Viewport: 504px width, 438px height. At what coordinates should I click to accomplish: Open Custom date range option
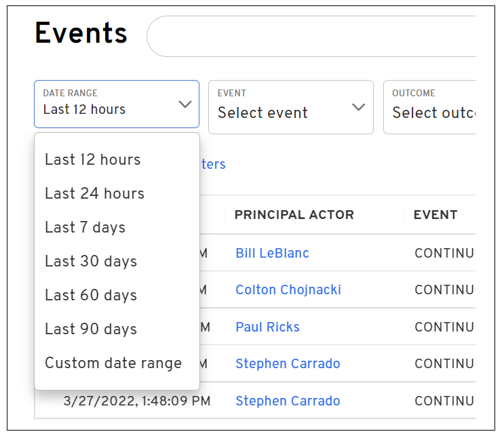pyautogui.click(x=113, y=363)
